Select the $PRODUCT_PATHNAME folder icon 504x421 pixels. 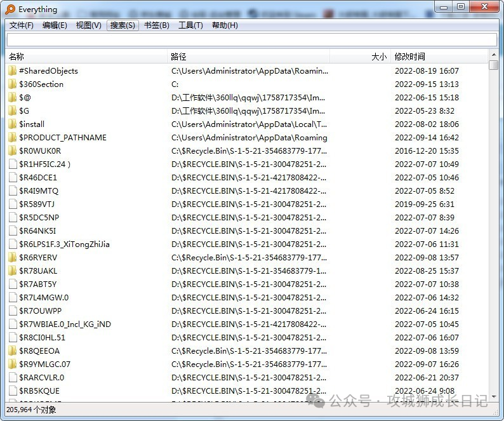12,138
